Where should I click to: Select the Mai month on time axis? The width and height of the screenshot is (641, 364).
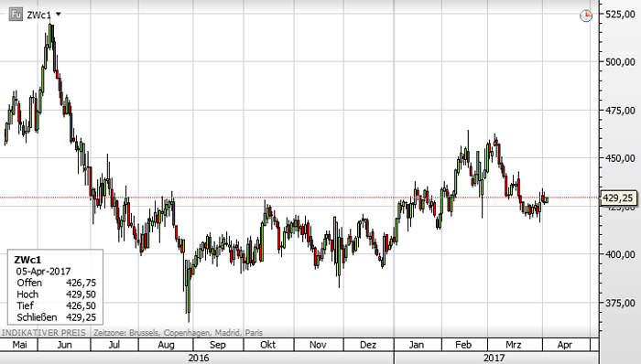tap(19, 345)
